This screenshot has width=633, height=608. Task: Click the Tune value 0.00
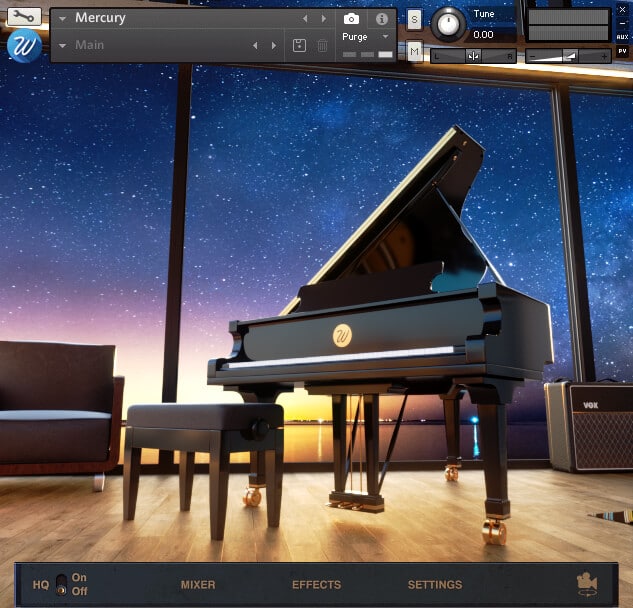pos(483,35)
